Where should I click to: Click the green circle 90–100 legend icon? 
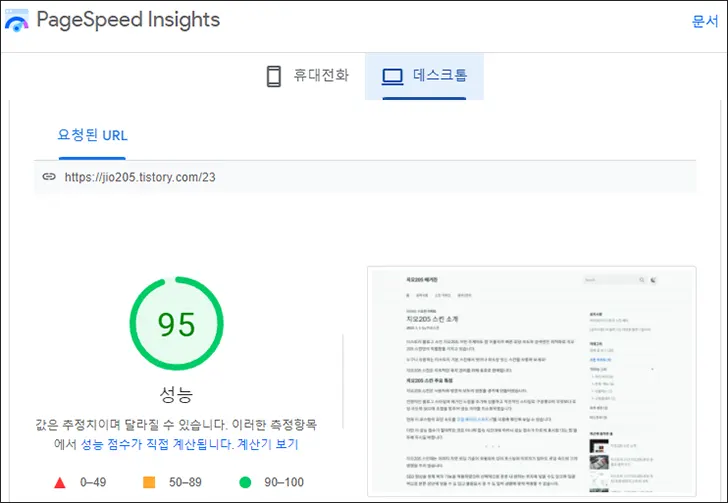245,483
